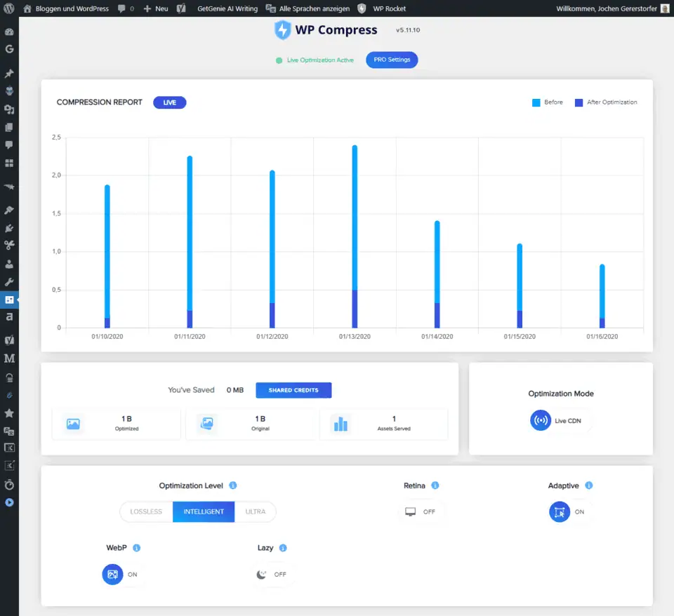This screenshot has height=616, width=674.
Task: Open the user account menu Willkommen
Action: (612, 8)
